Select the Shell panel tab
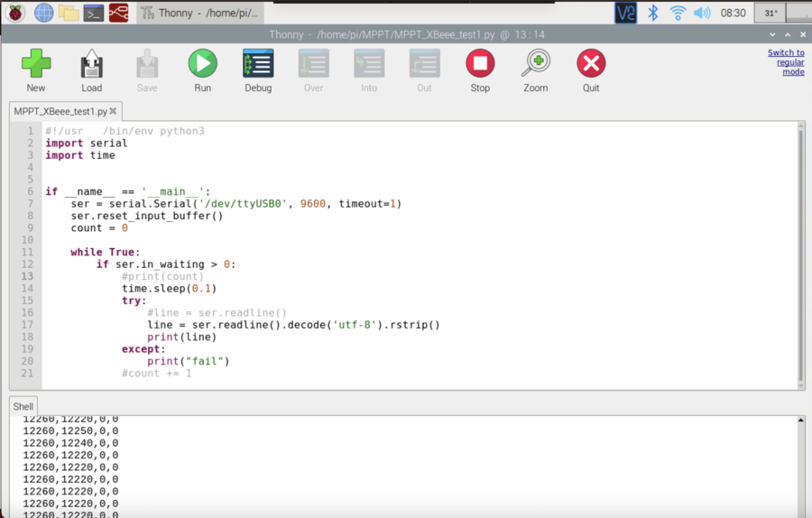 click(23, 406)
